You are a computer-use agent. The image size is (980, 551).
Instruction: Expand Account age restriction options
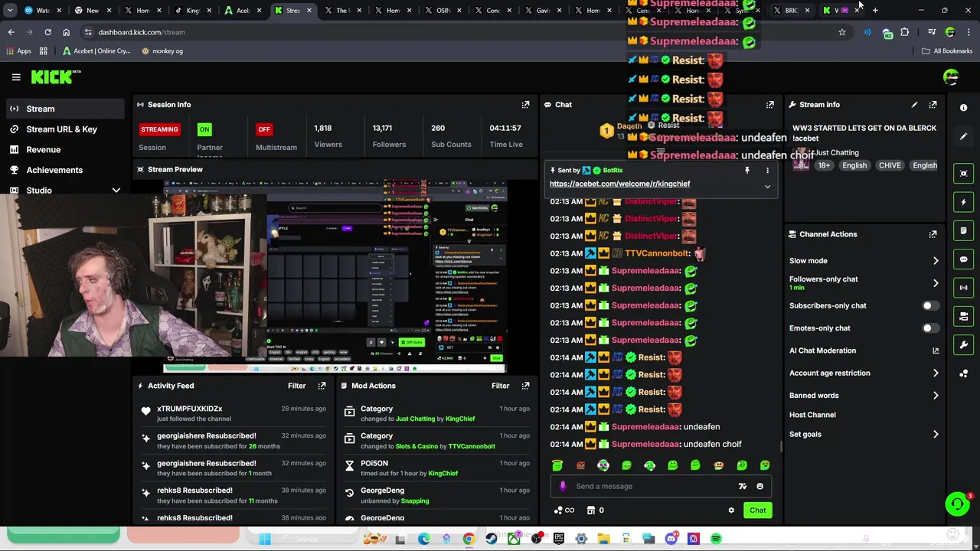936,373
